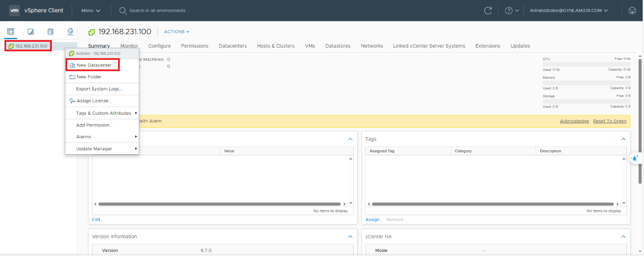Click the floating water-drop assistant icon
Viewport: 644px width, 256px height.
click(x=635, y=158)
